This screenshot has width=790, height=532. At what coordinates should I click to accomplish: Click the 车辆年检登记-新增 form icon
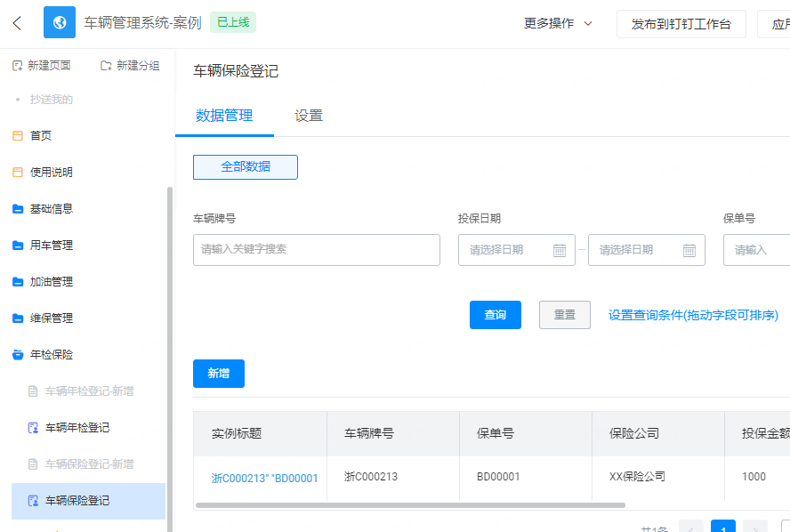tap(33, 391)
